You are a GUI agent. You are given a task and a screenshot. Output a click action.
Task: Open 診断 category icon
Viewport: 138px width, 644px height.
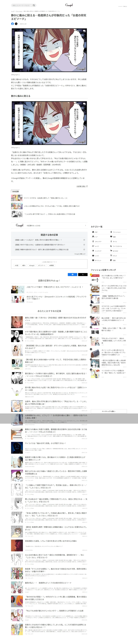point(111,260)
